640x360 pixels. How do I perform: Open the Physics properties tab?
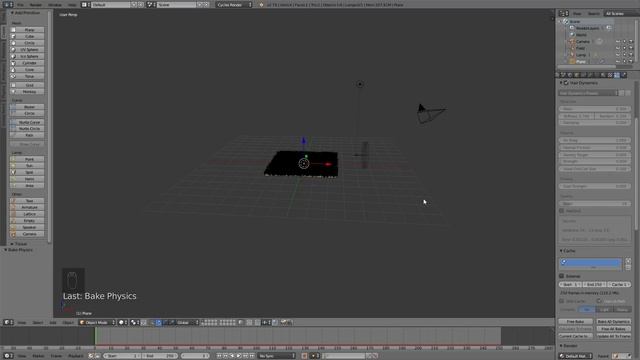(624, 75)
